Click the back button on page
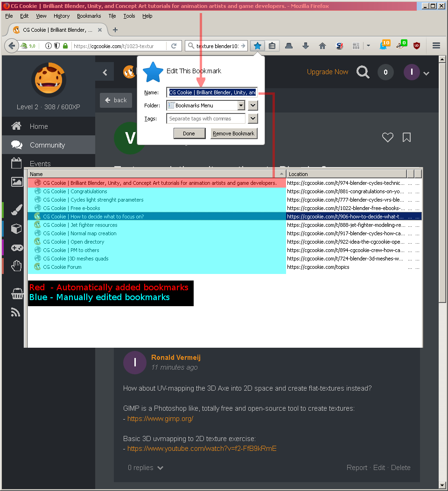The height and width of the screenshot is (491, 448). click(116, 100)
